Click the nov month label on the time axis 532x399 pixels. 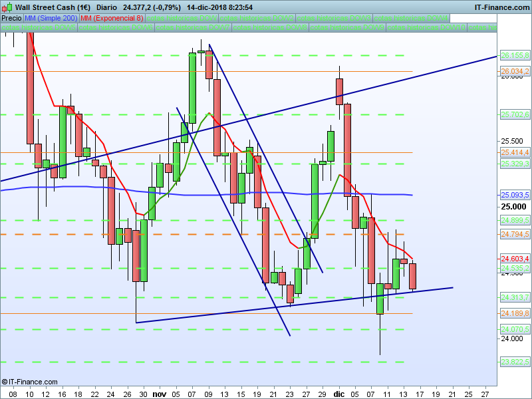point(160,394)
